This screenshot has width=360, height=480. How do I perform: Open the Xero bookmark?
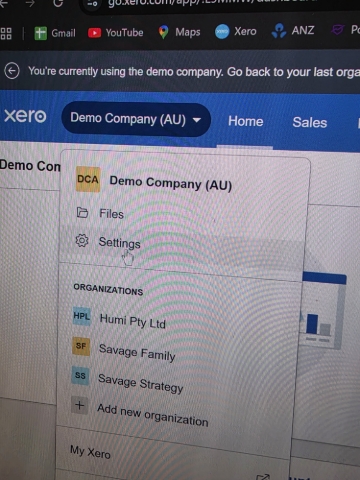click(236, 32)
